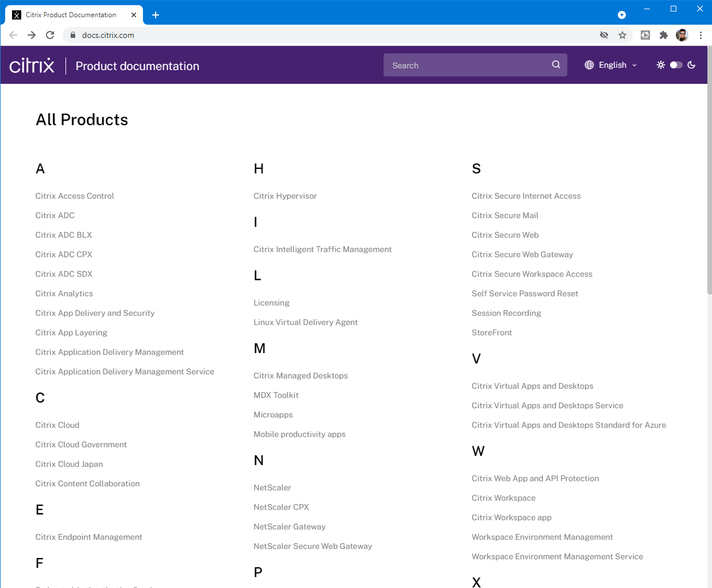Open Citrix Cloud Japan link

69,464
